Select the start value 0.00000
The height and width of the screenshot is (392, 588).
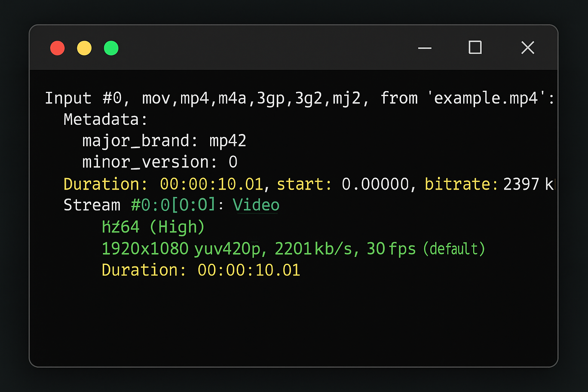coord(376,184)
